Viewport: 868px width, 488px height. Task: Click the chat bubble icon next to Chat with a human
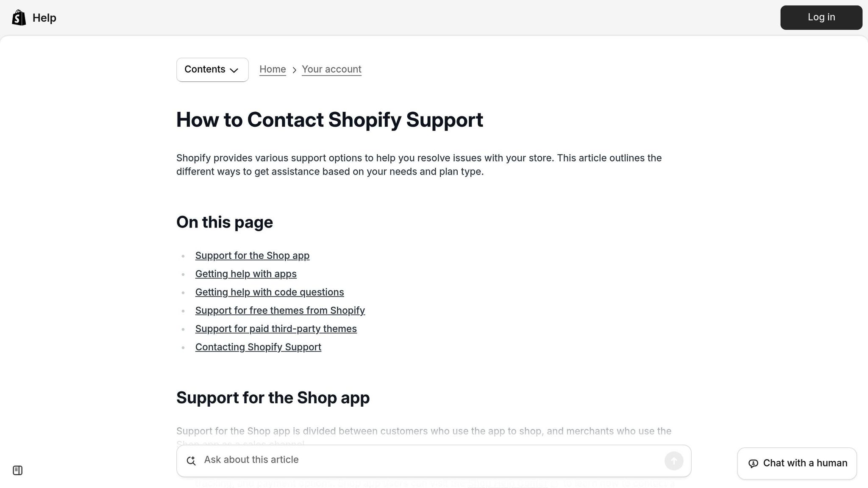[753, 463]
